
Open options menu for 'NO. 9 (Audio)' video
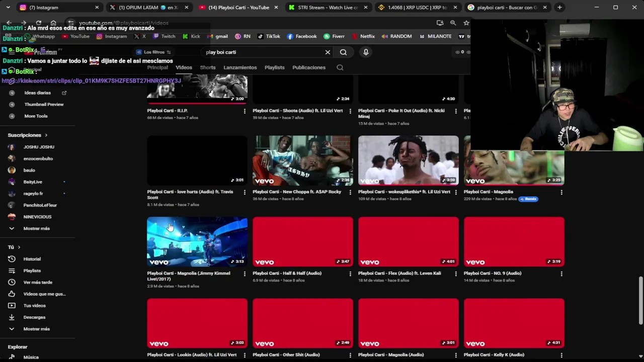(561, 274)
